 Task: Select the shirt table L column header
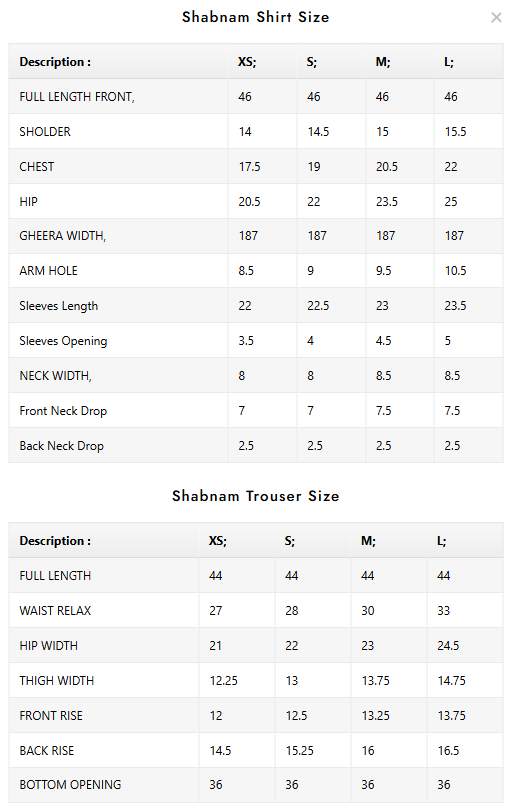(x=449, y=62)
